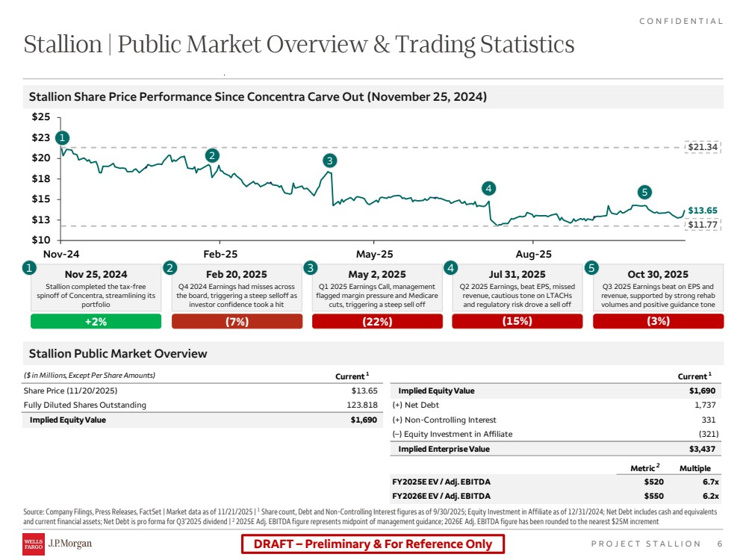The height and width of the screenshot is (560, 746).
Task: Click the CONFIDENTIAL label at top right
Action: [x=681, y=21]
